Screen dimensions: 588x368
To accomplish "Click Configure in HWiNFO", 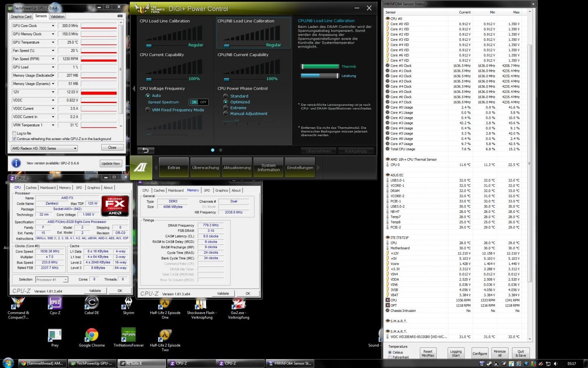I will tap(480, 353).
